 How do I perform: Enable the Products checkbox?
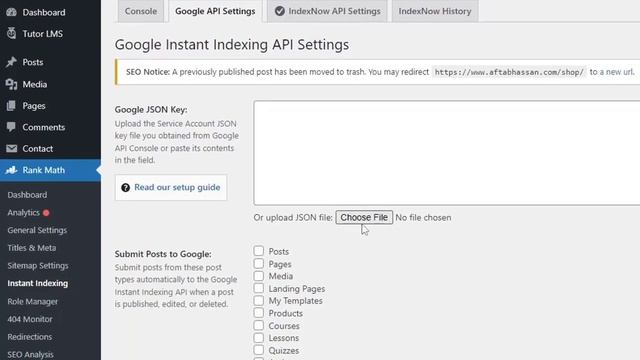pos(258,313)
